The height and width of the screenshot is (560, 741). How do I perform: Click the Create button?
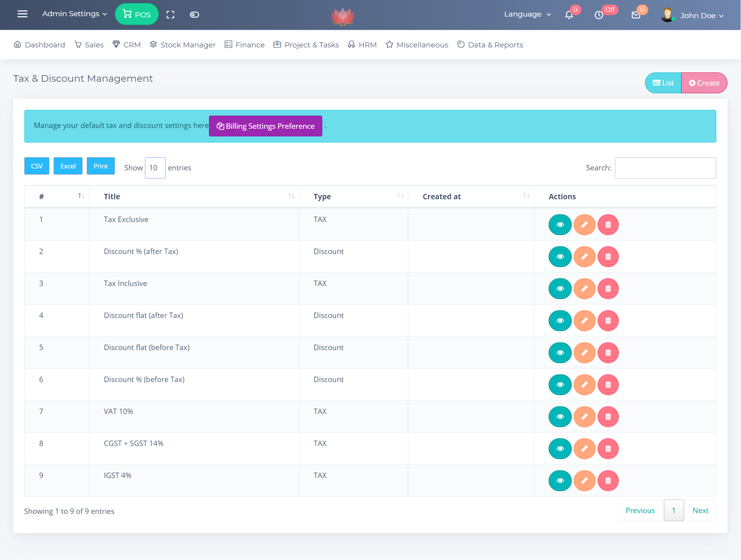click(x=704, y=83)
